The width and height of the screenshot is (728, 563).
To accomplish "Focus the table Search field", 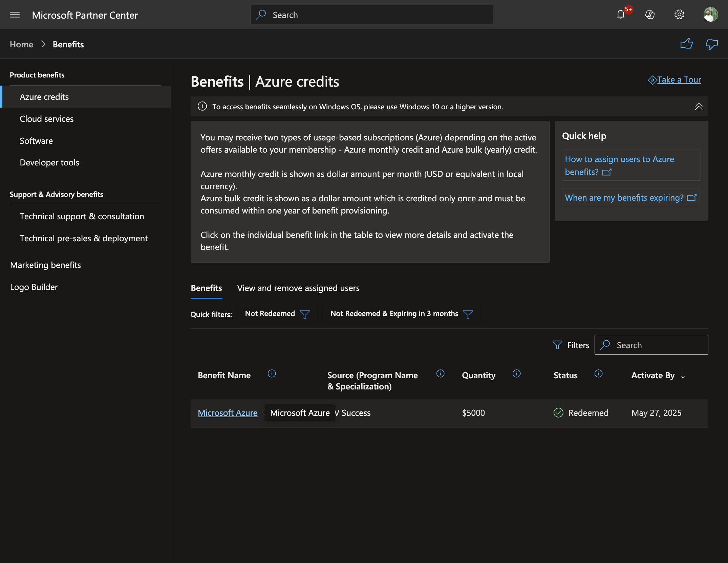I will coord(651,345).
